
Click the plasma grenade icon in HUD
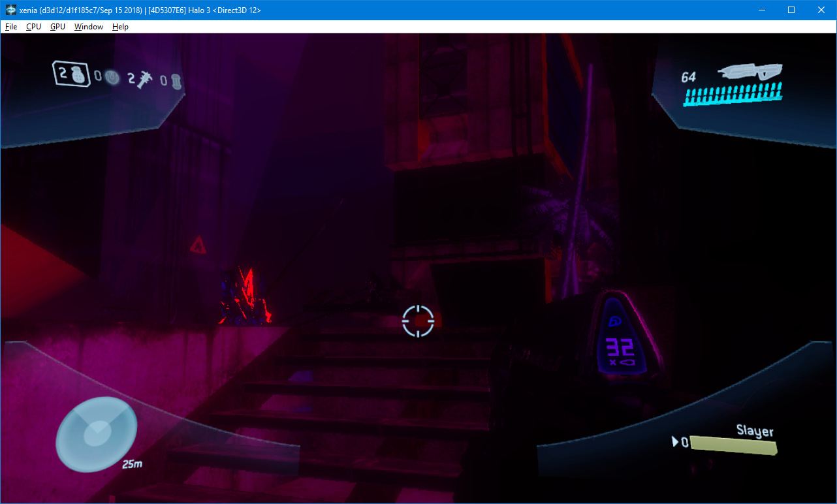(x=113, y=78)
